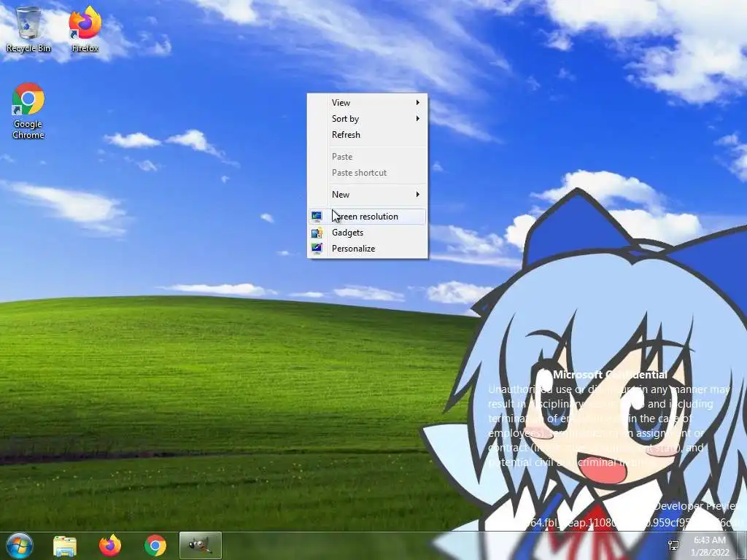The width and height of the screenshot is (747, 560).
Task: Click the greyed-out Paste shortcut entry
Action: click(x=368, y=173)
